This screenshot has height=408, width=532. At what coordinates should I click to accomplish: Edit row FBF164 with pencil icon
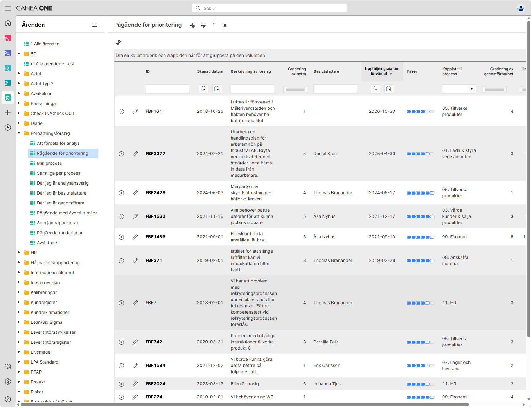135,112
